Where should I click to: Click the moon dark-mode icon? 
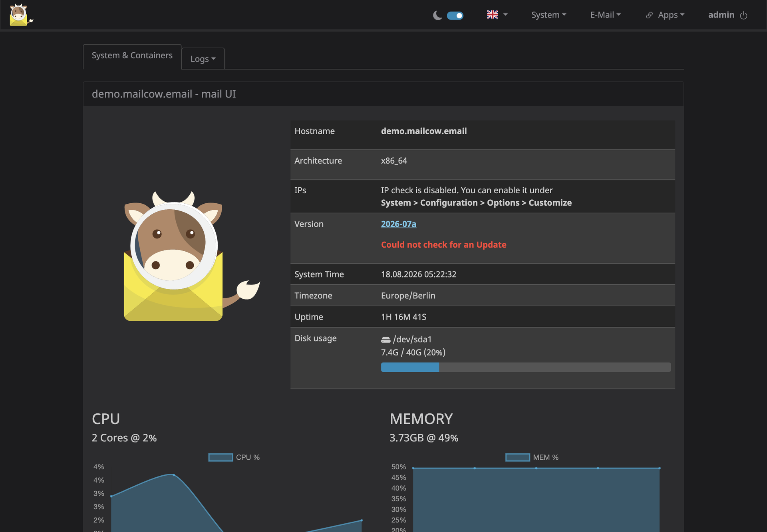437,16
